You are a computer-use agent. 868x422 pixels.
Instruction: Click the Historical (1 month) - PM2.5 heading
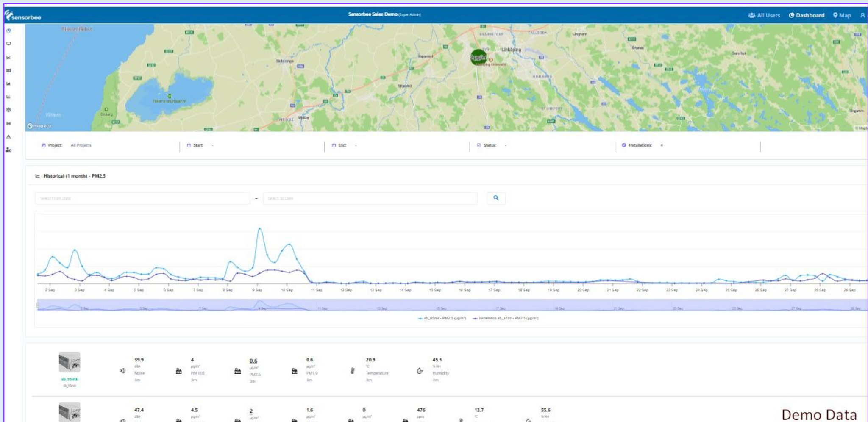point(74,176)
